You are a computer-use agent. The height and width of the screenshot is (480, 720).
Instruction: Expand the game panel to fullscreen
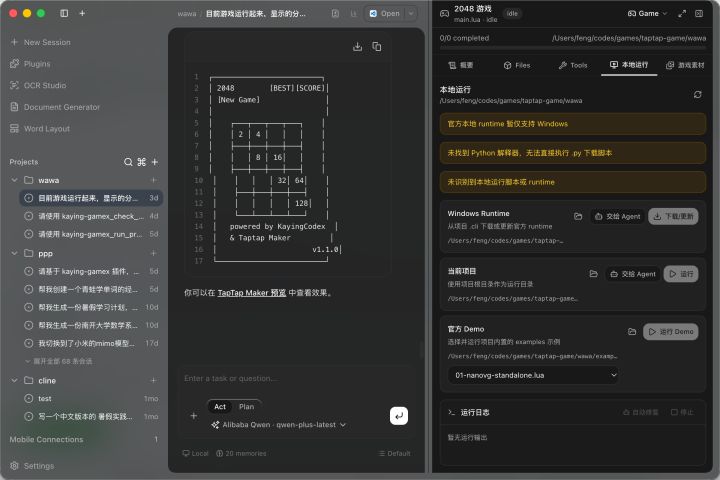682,14
